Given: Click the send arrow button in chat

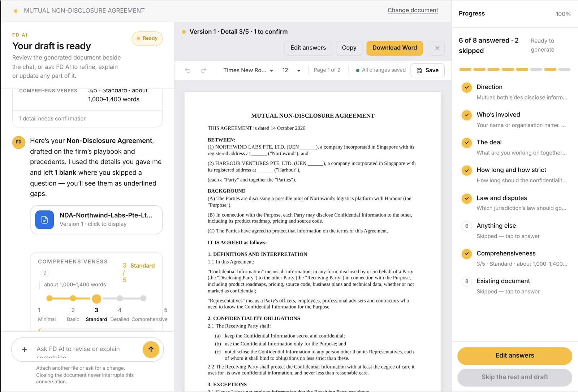Looking at the screenshot, I should coord(151,349).
